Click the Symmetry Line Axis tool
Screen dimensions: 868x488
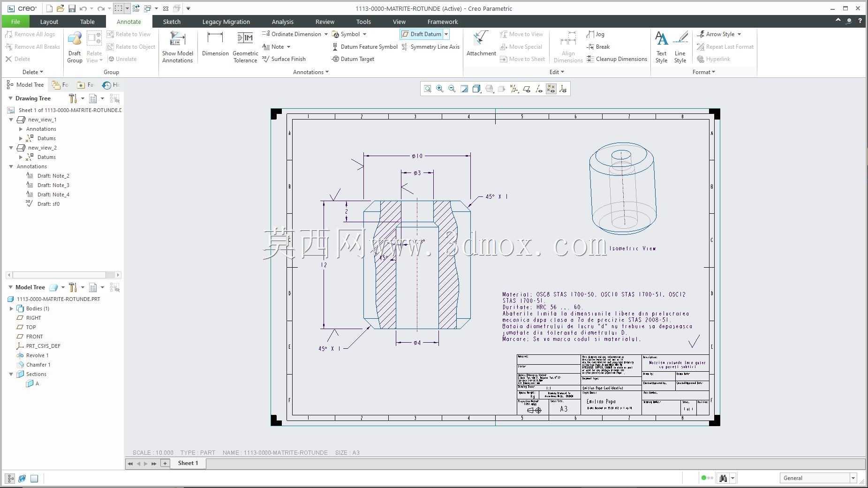point(430,47)
